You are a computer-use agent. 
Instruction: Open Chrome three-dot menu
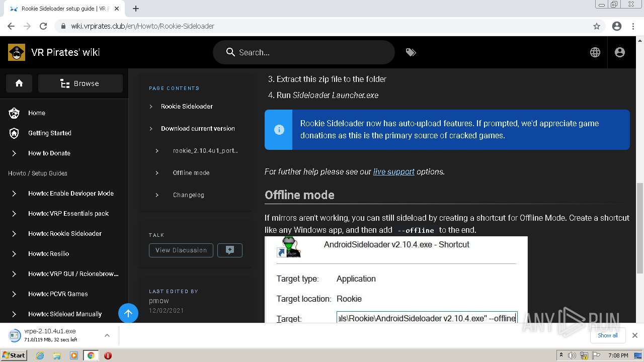coord(633,26)
